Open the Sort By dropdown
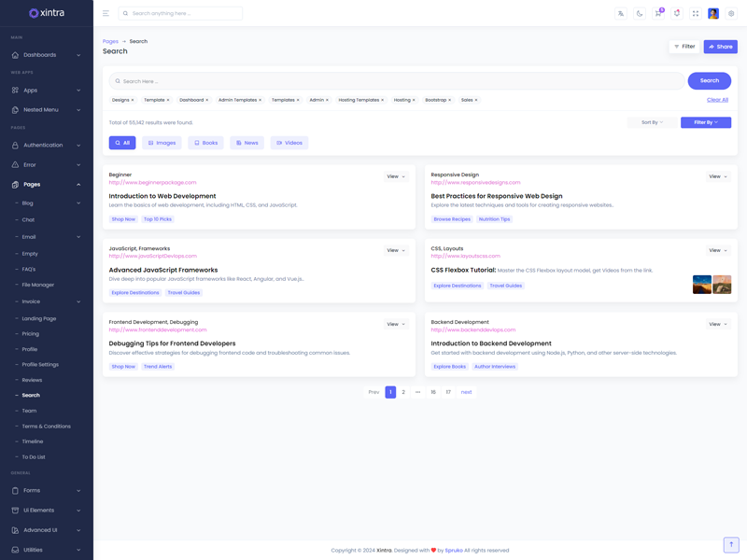This screenshot has width=747, height=560. point(652,122)
